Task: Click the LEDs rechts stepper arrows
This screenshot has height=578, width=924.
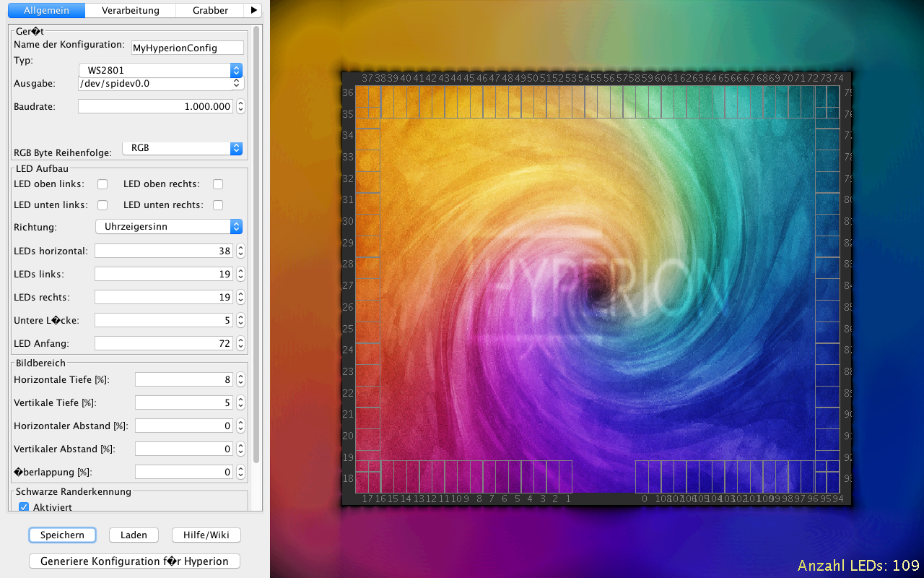Action: (x=240, y=297)
